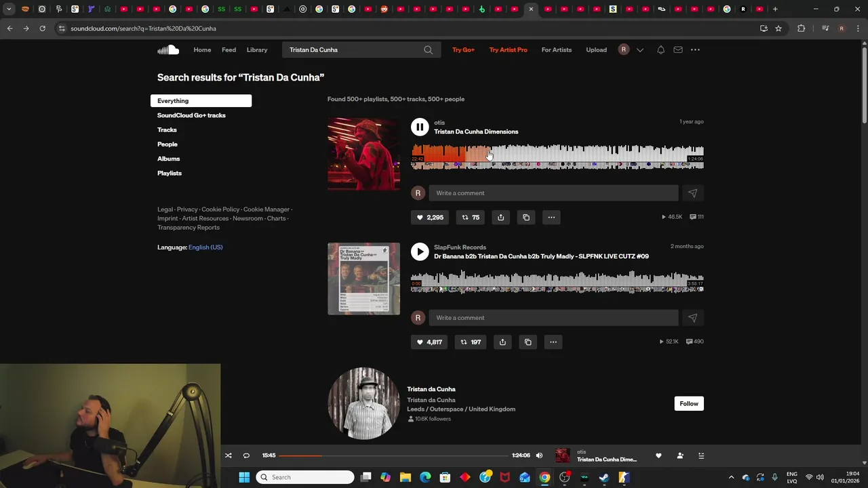Write a comment on the SLPFNK track
This screenshot has width=868, height=488.
553,318
